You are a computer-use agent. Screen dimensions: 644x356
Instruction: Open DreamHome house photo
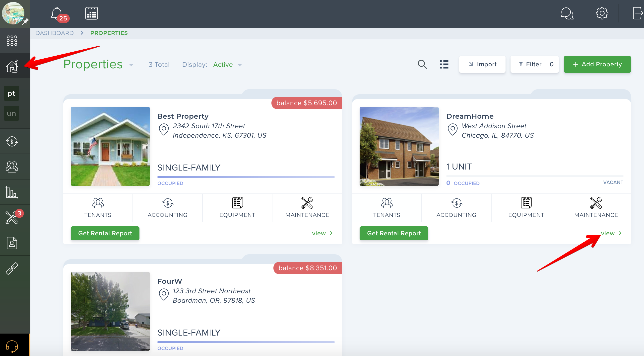coord(399,146)
